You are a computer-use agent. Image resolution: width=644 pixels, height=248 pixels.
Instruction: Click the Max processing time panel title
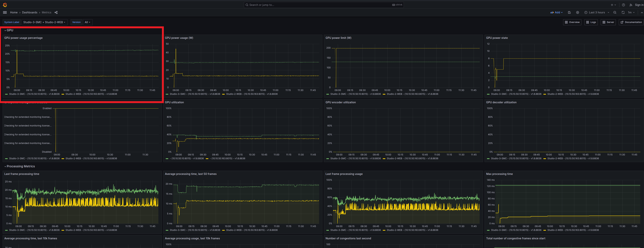(x=499, y=174)
